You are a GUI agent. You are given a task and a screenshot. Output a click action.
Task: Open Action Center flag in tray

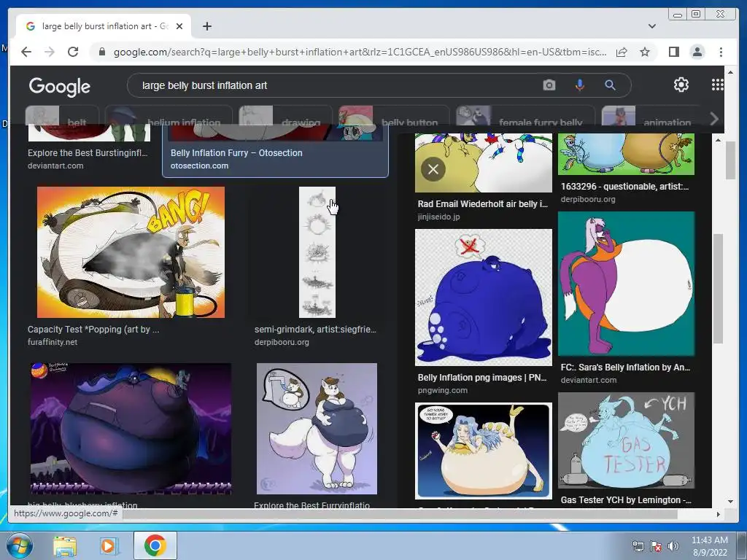coord(656,547)
